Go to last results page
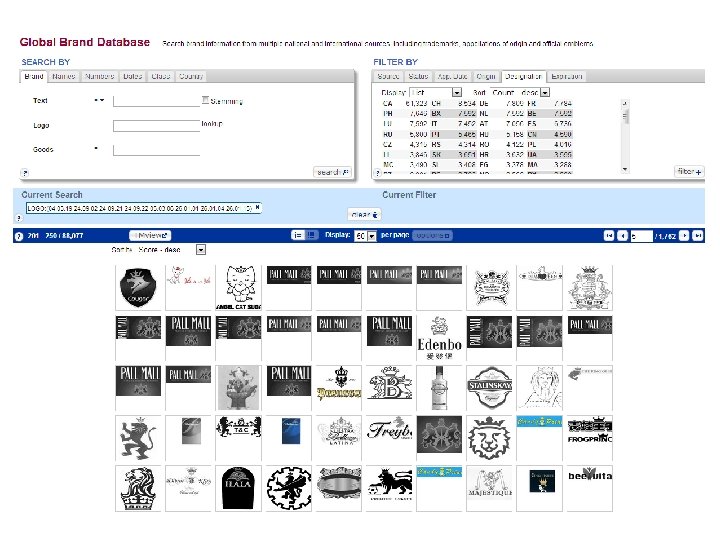 click(698, 236)
